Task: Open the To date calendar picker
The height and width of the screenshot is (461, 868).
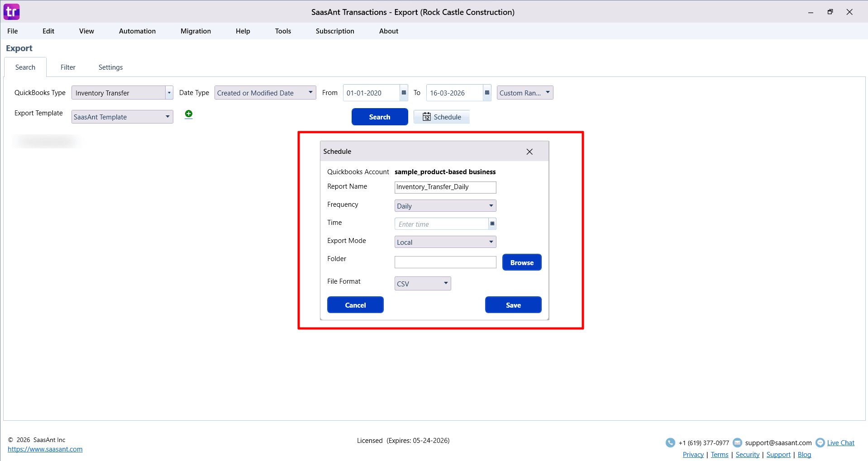Action: tap(487, 93)
